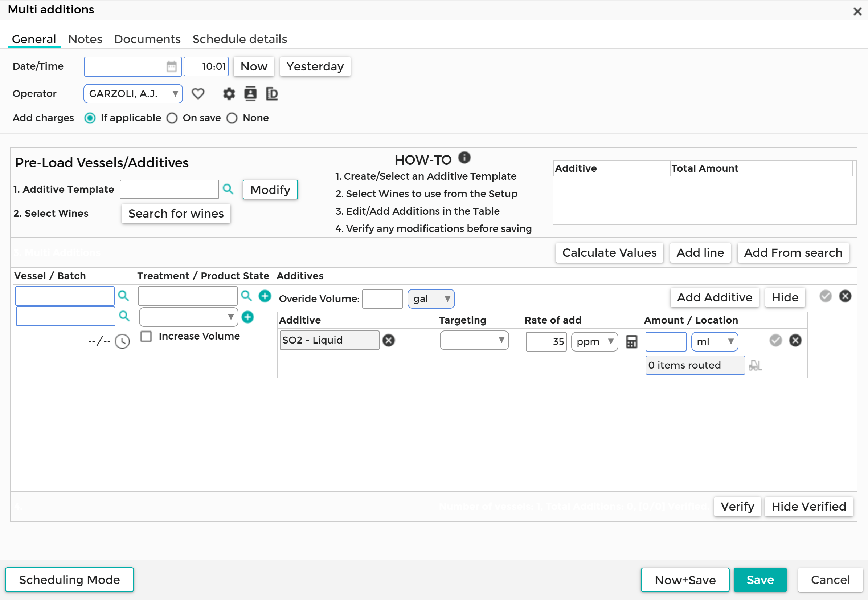Viewport: 868px width, 601px height.
Task: Open the rate calculator icon
Action: 632,342
